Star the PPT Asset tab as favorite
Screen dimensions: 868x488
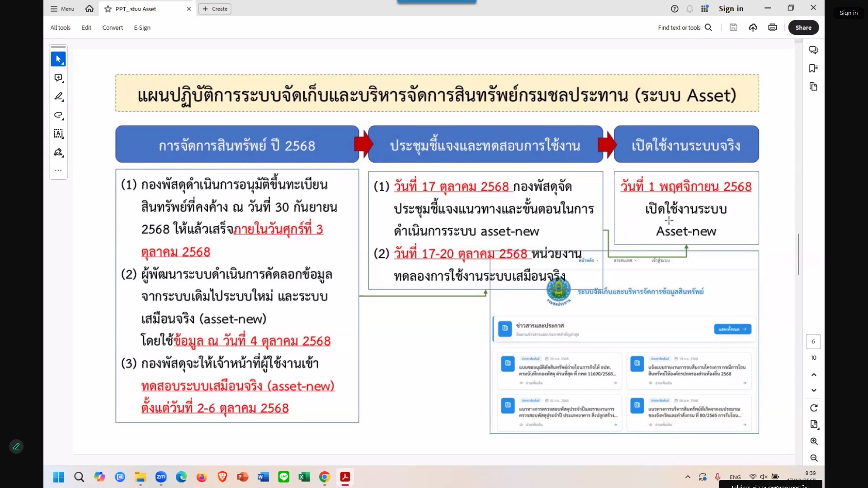(108, 9)
